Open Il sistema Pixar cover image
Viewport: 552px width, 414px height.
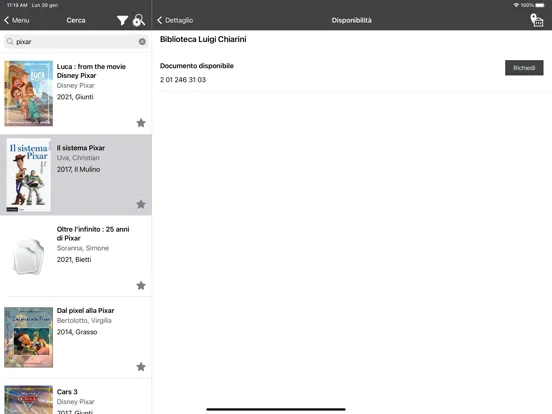(29, 175)
